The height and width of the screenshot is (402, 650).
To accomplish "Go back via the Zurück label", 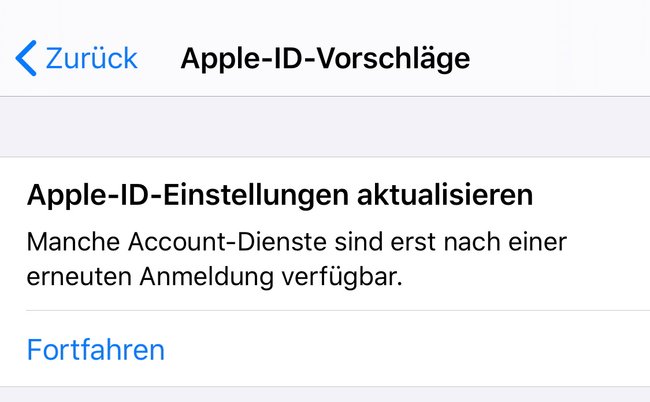I will tap(91, 58).
